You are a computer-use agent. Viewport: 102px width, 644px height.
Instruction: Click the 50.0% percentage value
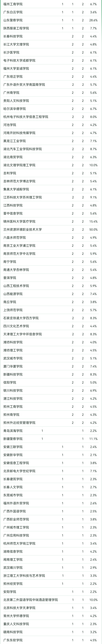(93, 229)
